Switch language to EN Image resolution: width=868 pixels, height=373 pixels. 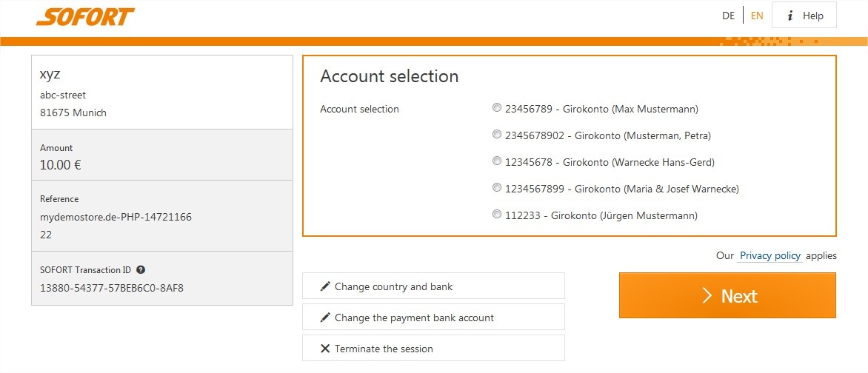click(757, 16)
